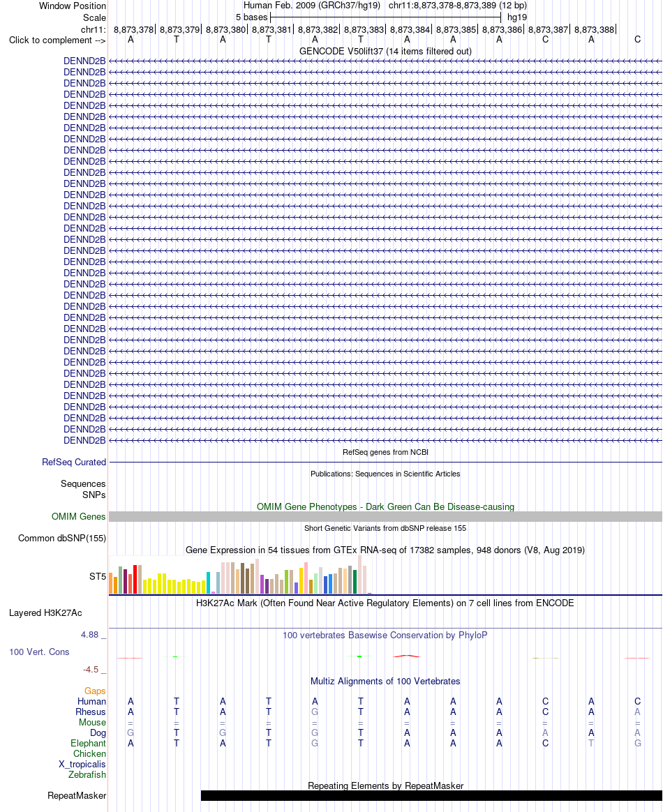
Task: Click the Scale track label
Action: pos(94,17)
